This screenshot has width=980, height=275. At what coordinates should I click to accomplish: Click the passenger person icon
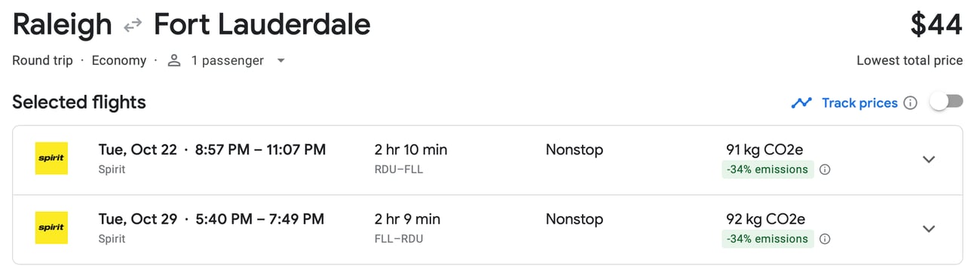coord(174,60)
